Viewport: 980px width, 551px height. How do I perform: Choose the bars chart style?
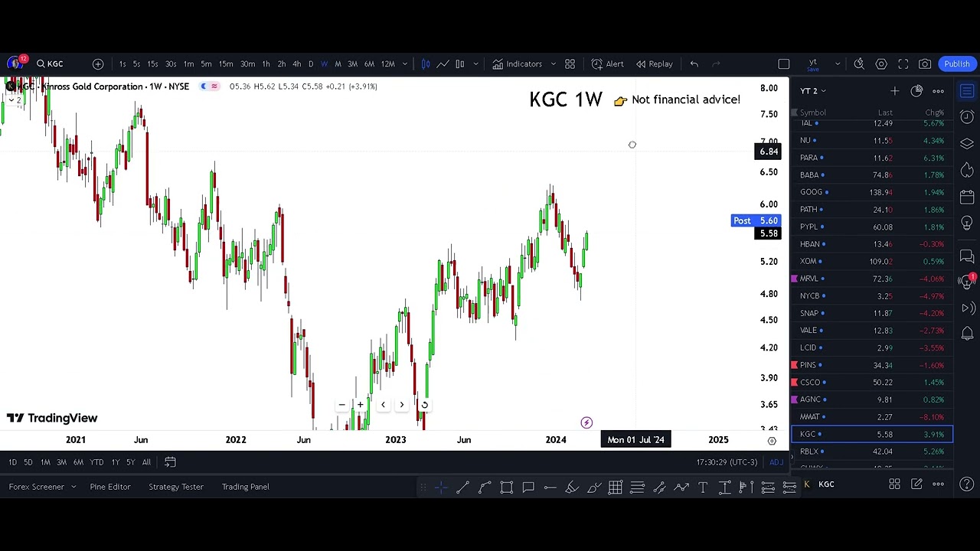(x=459, y=64)
